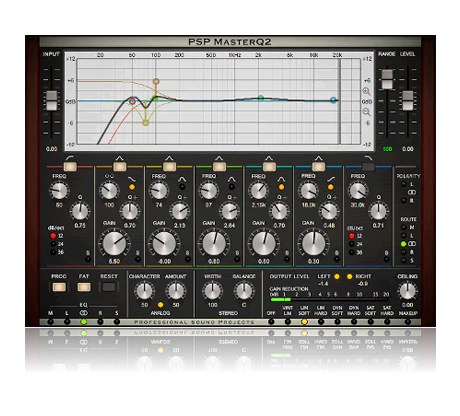This screenshot has height=416, width=460.
Task: Set Route to S
Action: click(403, 260)
